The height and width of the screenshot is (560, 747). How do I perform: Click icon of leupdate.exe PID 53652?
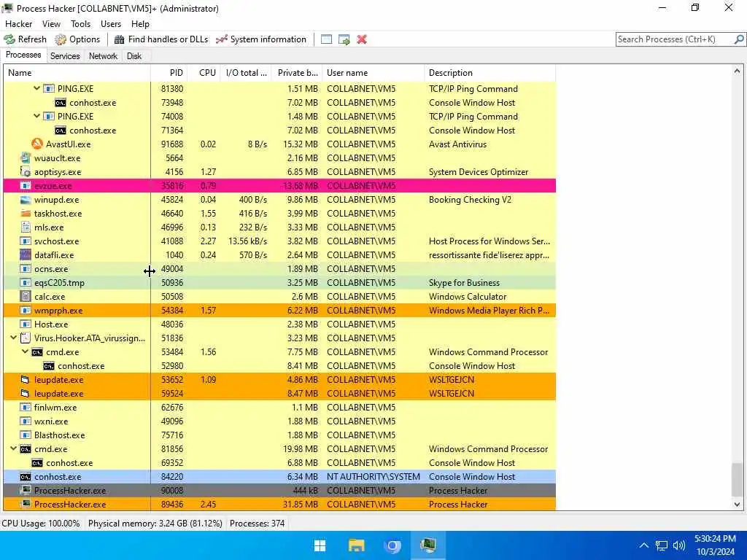[x=26, y=379]
